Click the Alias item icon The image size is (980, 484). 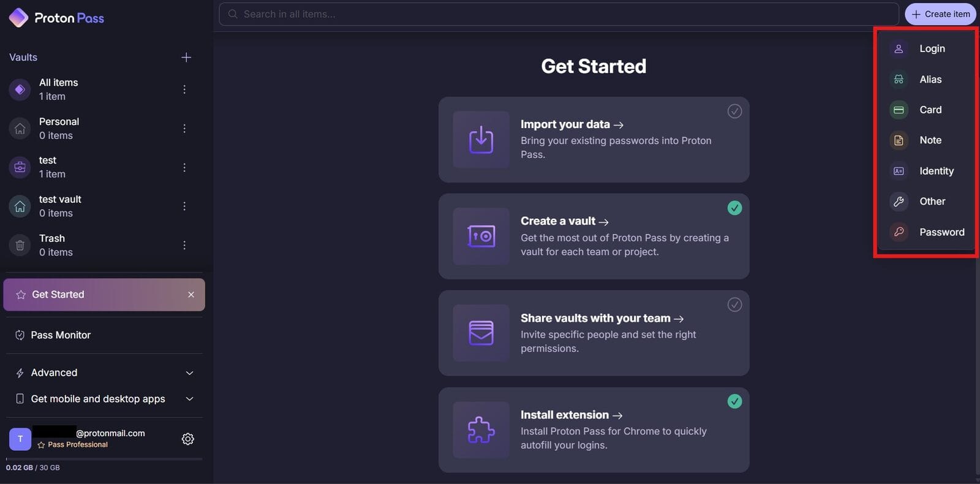(x=899, y=79)
